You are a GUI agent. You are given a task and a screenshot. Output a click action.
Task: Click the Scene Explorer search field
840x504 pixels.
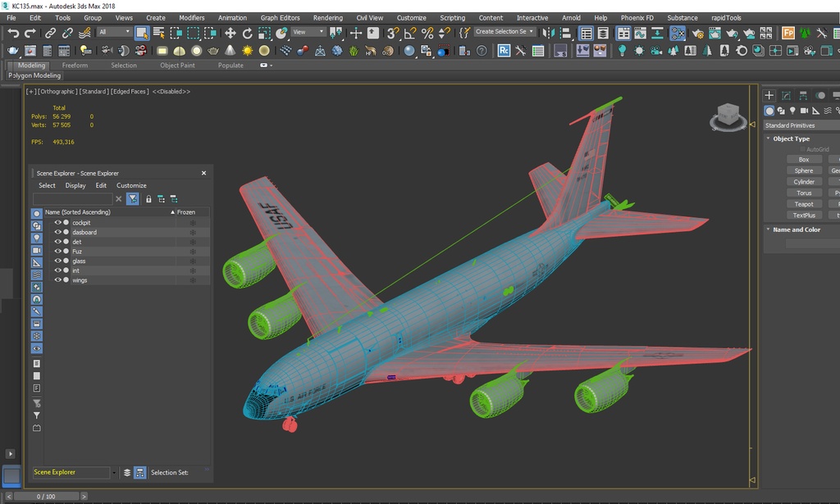pyautogui.click(x=72, y=199)
